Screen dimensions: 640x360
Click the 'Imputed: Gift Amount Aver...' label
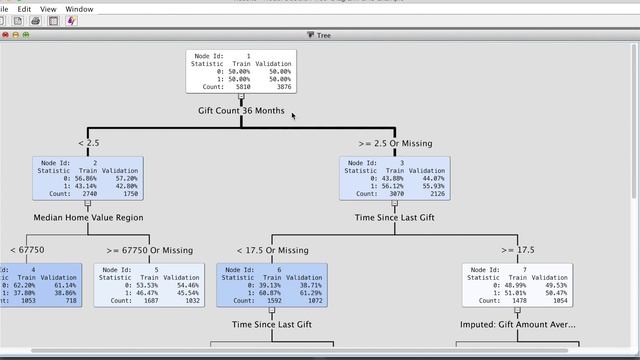(x=518, y=324)
